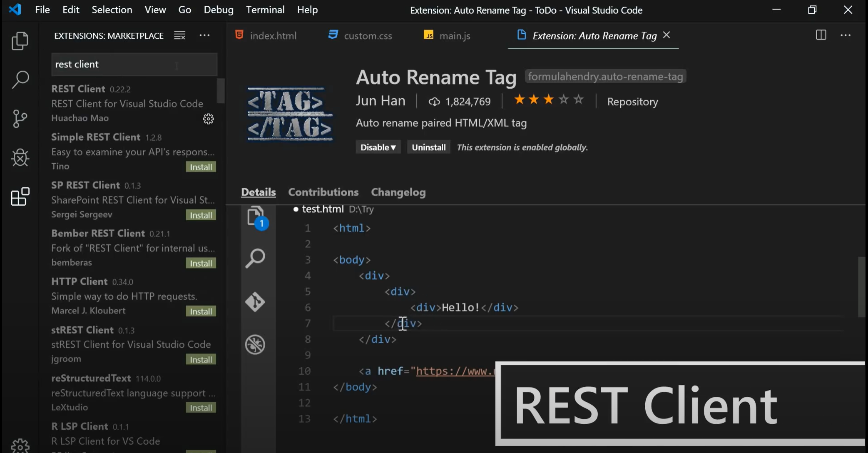Open Extensions panel more actions menu
The height and width of the screenshot is (453, 868).
coord(204,36)
